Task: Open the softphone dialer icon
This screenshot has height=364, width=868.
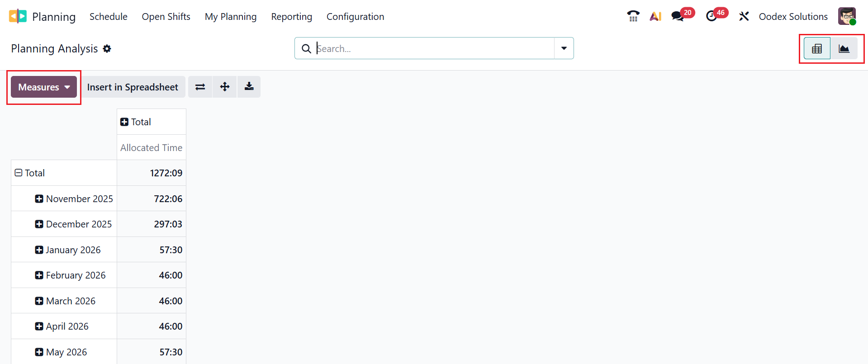Action: [633, 16]
